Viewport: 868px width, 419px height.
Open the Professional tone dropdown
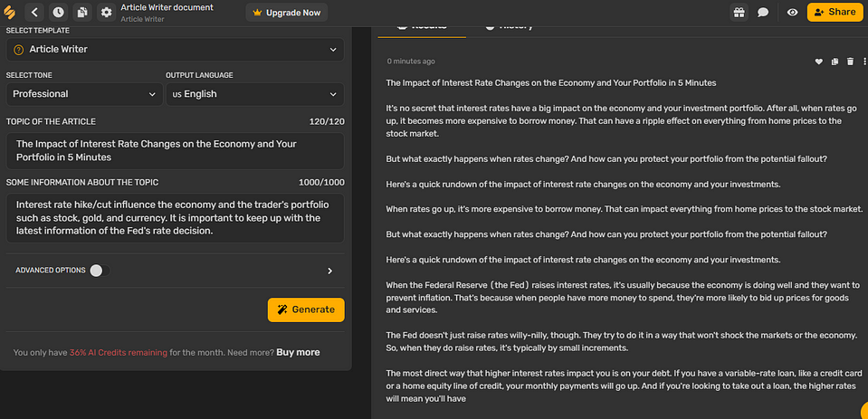85,94
